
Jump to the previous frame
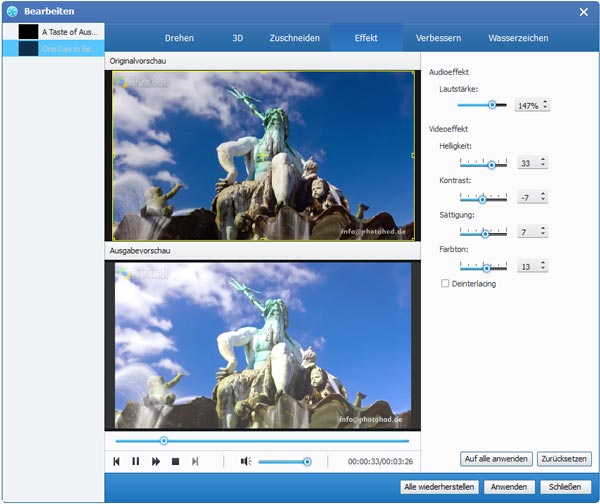tap(117, 462)
